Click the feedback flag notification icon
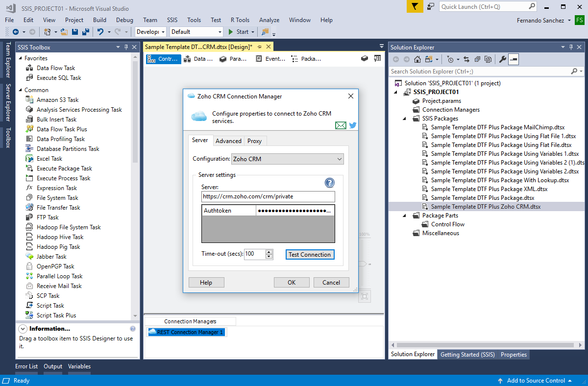 click(415, 6)
